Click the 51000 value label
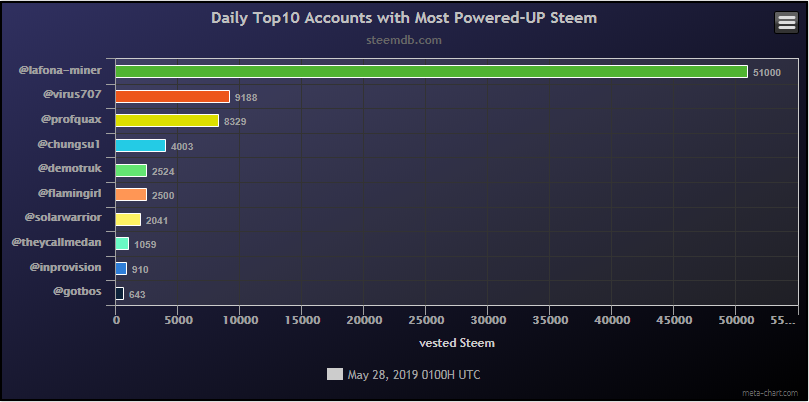Screen dimensions: 809x402 coord(767,73)
